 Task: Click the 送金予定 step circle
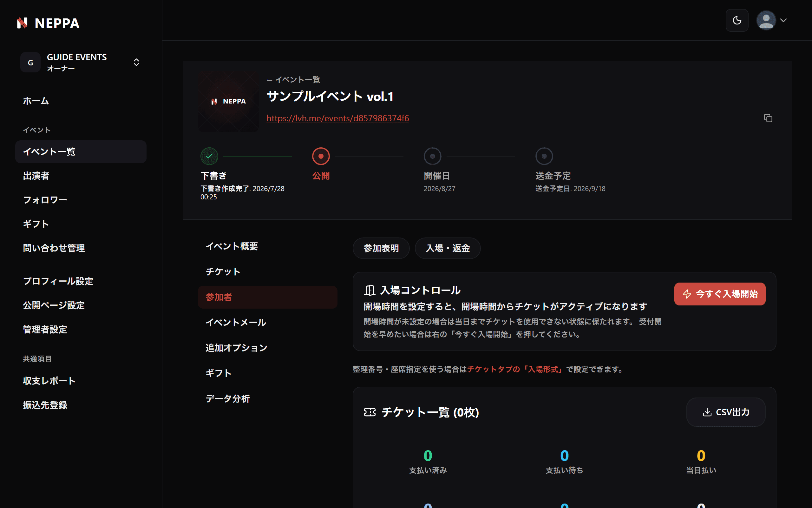(544, 156)
